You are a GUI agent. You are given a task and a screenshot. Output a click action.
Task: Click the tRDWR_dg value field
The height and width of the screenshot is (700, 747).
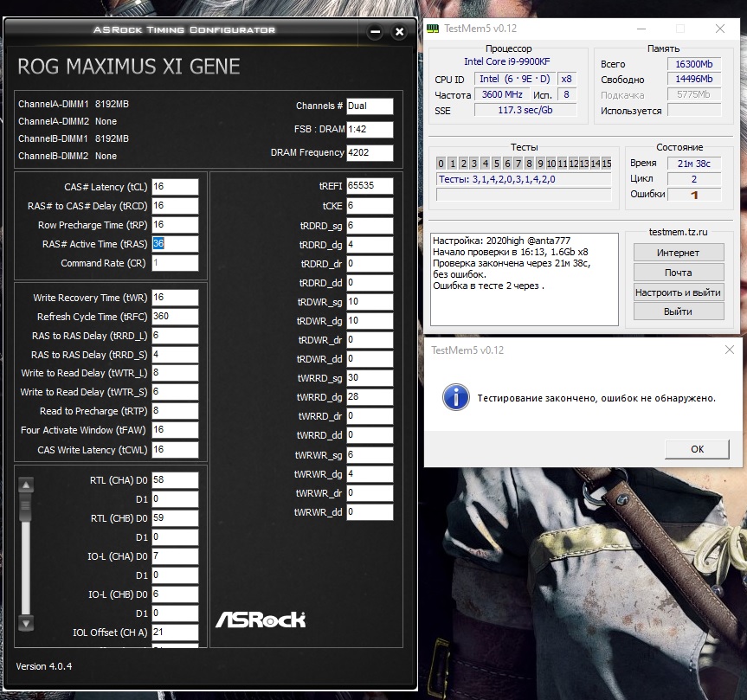pyautogui.click(x=370, y=321)
